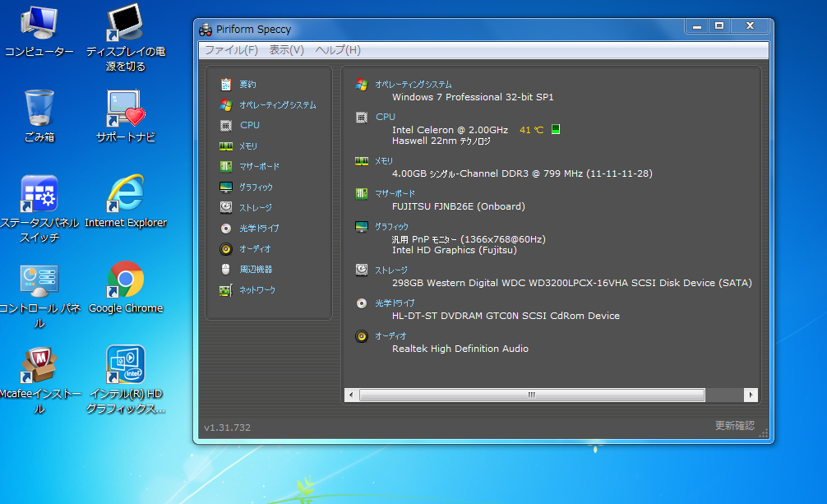Click the speaker icon in summary pane
827x504 pixels.
point(361,336)
